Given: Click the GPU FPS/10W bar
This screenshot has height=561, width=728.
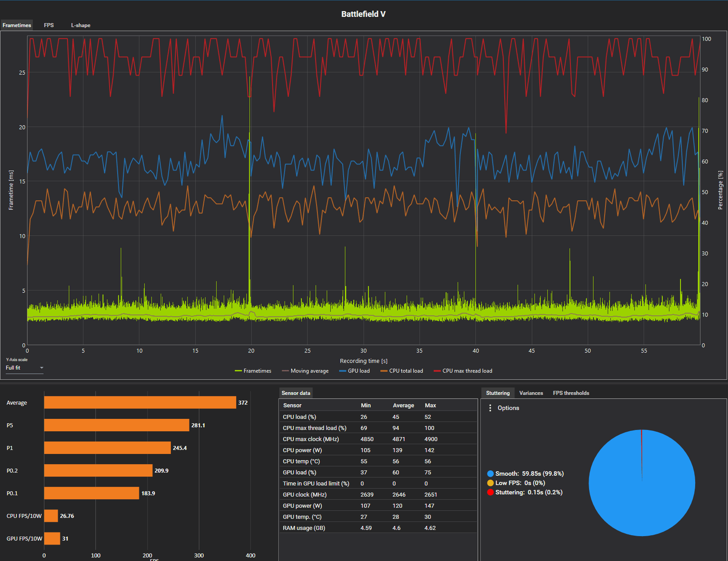Looking at the screenshot, I should click(x=52, y=538).
